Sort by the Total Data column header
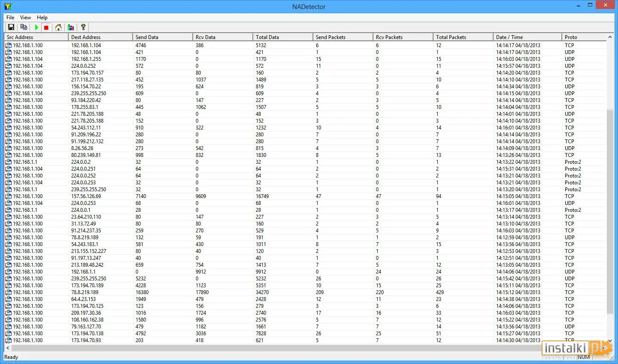Image resolution: width=618 pixels, height=364 pixels. tap(283, 37)
